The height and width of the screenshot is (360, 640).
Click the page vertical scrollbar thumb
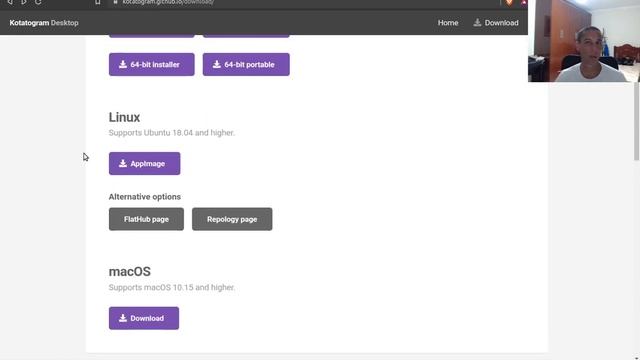tap(636, 121)
